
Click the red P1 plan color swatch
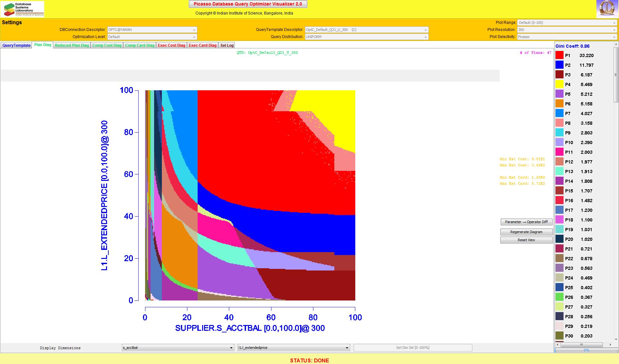pos(559,55)
